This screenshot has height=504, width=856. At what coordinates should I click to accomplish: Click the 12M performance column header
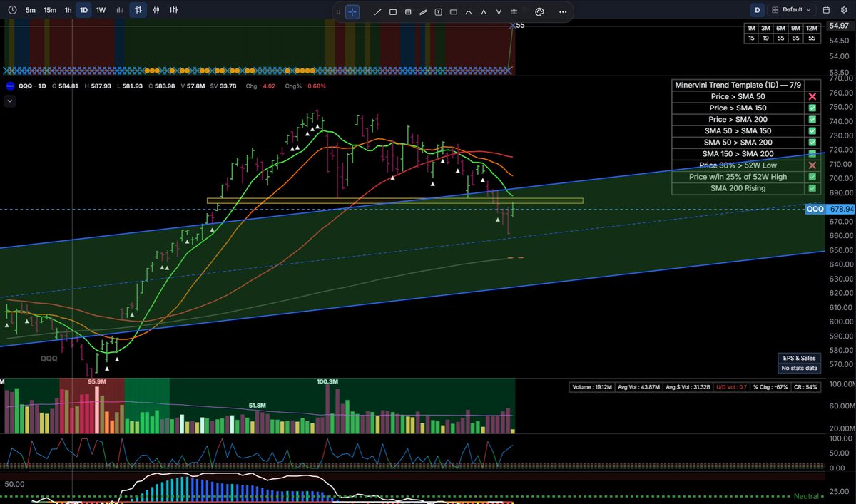(x=812, y=28)
